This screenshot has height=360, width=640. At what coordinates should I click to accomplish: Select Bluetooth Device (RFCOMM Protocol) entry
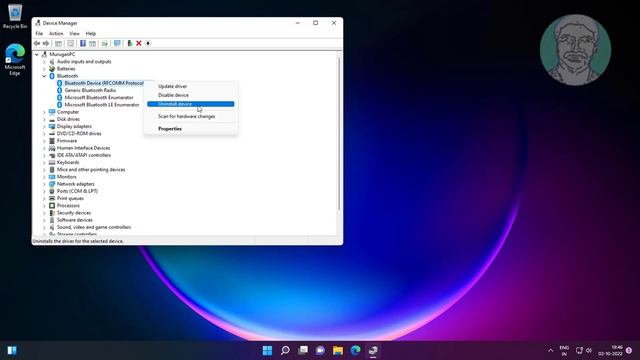pyautogui.click(x=104, y=83)
